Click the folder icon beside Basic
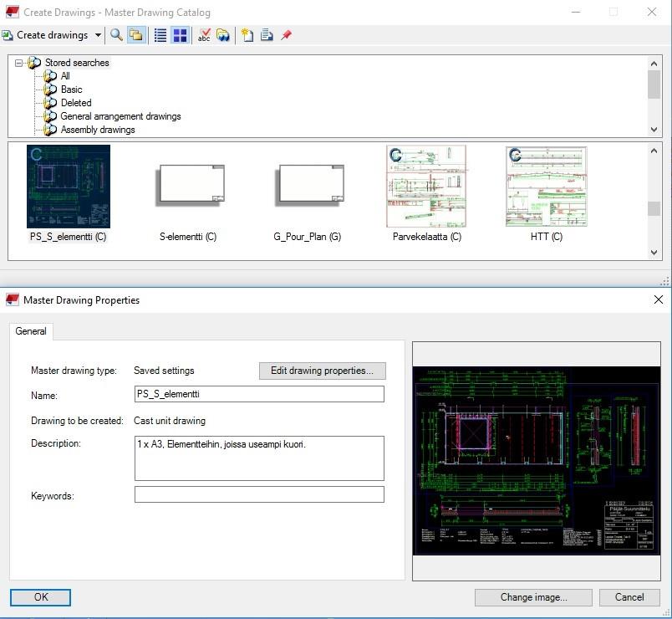The width and height of the screenshot is (672, 619). 50,90
